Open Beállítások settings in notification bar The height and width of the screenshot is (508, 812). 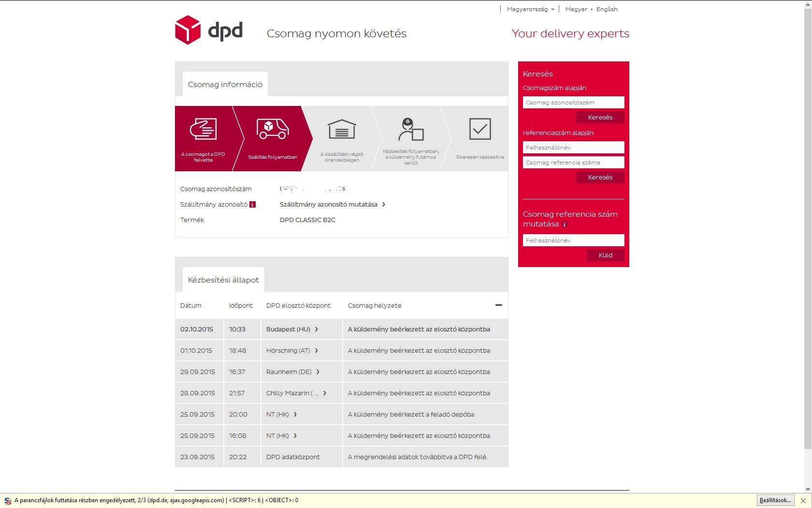[775, 500]
